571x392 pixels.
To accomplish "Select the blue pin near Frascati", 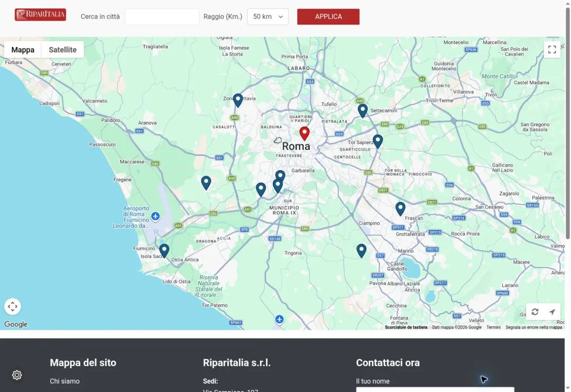I will click(400, 209).
